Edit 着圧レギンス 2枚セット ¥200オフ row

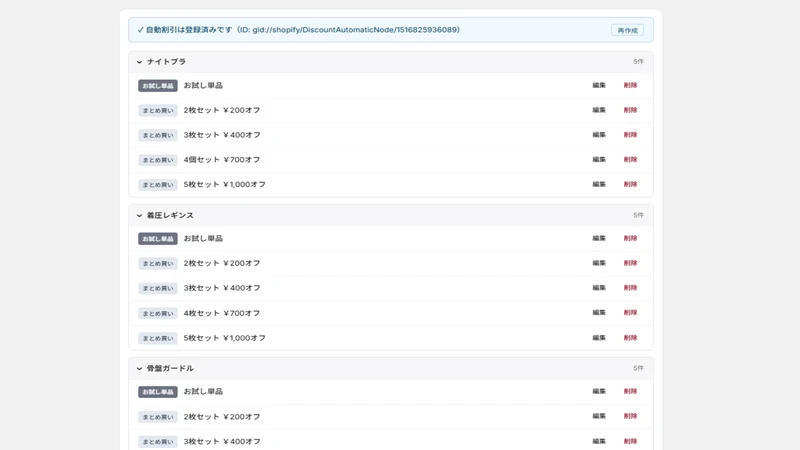coord(599,263)
